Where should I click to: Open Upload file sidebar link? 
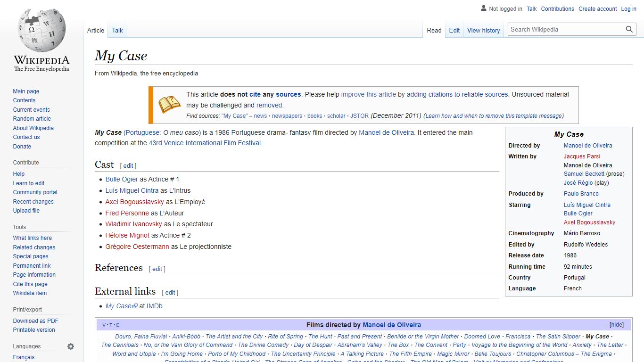26,211
